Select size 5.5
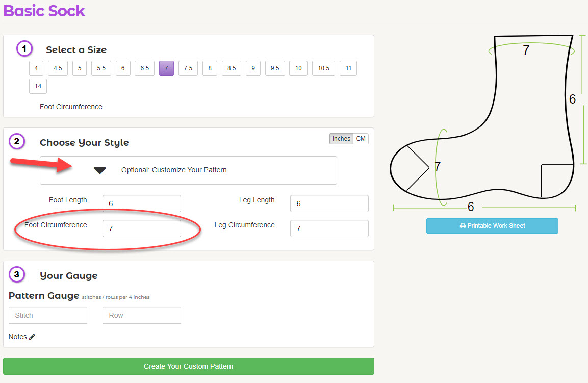The width and height of the screenshot is (588, 383). pos(101,68)
